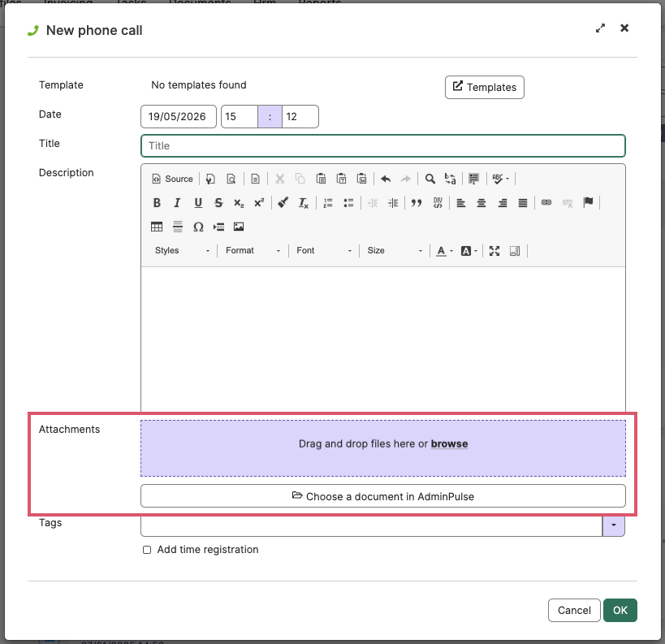Center align the text
This screenshot has width=665, height=644.
click(x=481, y=203)
